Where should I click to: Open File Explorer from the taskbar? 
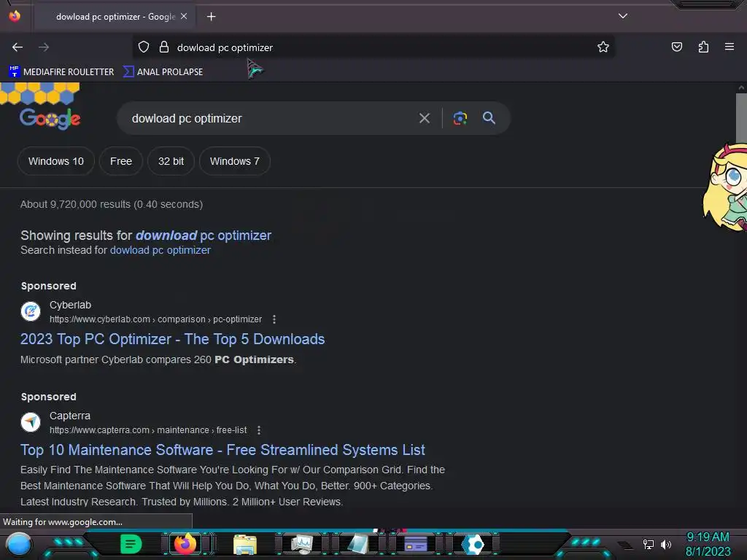(245, 544)
